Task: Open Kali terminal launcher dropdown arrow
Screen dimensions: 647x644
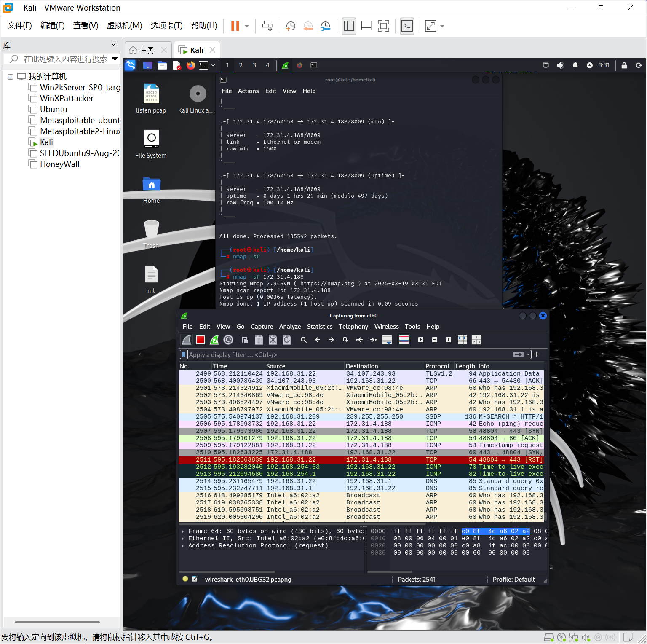Action: pos(213,65)
